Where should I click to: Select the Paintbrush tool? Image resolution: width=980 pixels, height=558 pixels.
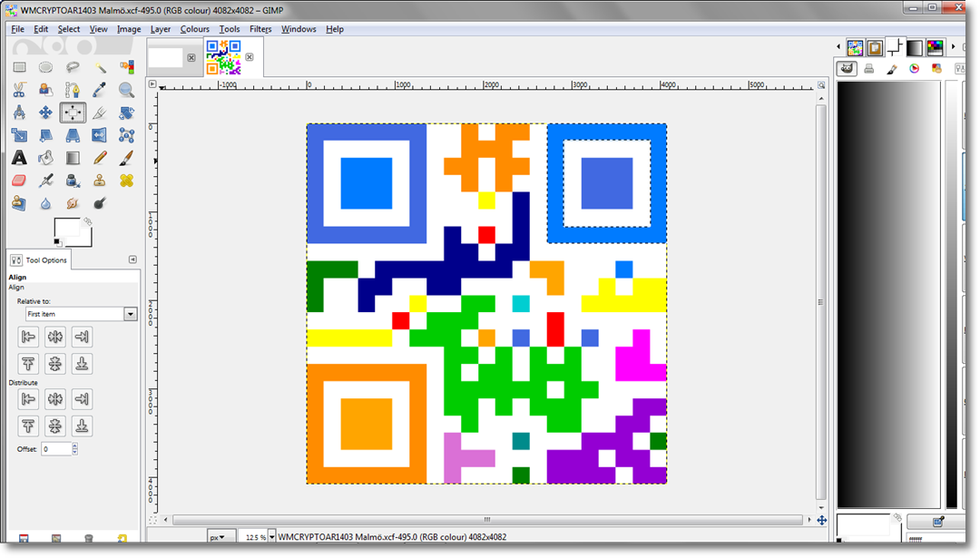coord(126,158)
